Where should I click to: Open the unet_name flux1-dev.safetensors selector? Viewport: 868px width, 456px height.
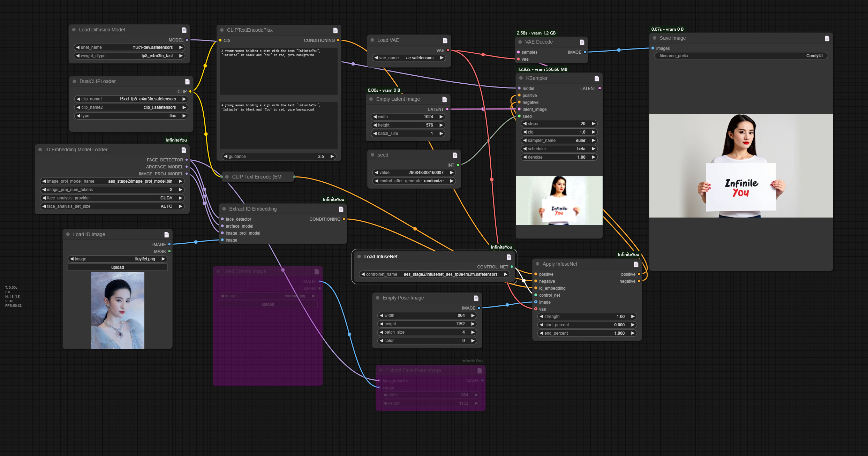(x=129, y=47)
